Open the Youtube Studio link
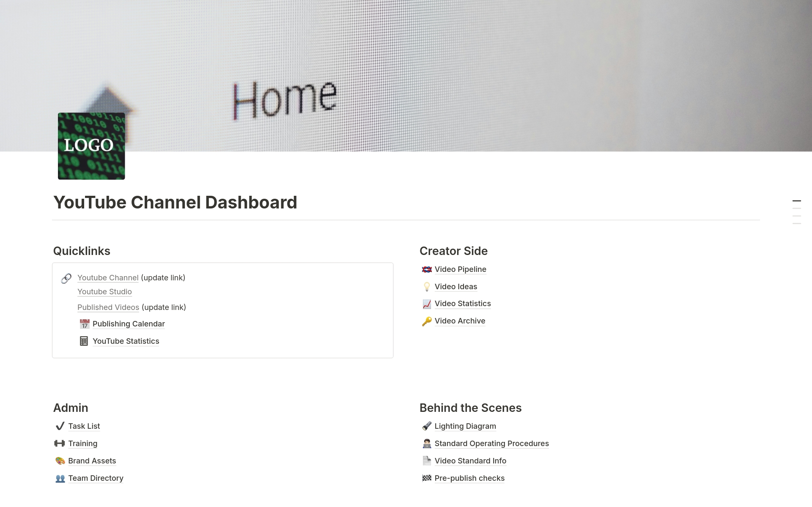812x507 pixels. [104, 292]
